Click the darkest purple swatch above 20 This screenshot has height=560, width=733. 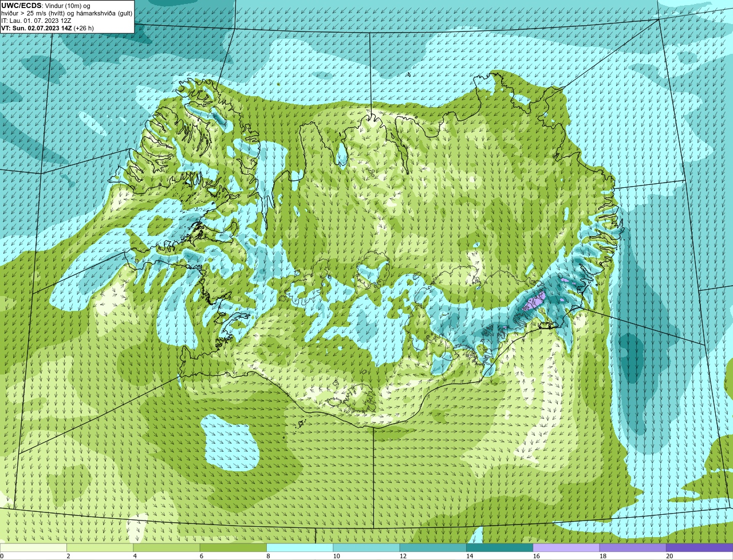(x=700, y=547)
